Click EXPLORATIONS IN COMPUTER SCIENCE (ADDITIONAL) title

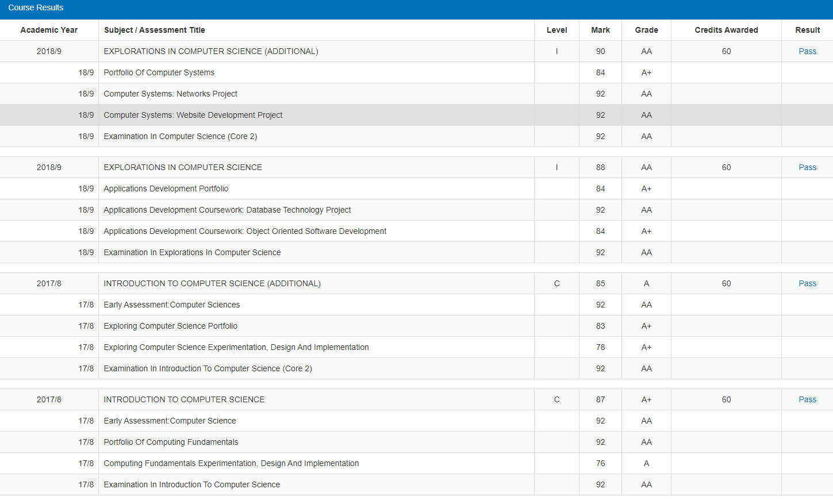[211, 51]
